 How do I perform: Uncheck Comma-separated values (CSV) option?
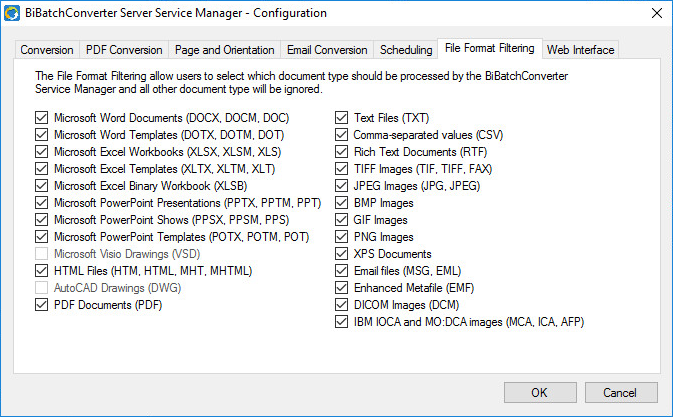[x=341, y=135]
